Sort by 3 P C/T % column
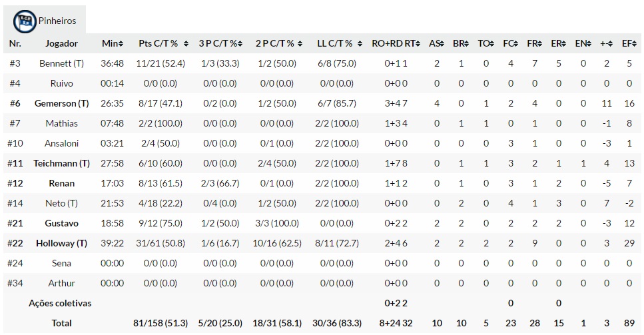This screenshot has width=644, height=335. 220,43
